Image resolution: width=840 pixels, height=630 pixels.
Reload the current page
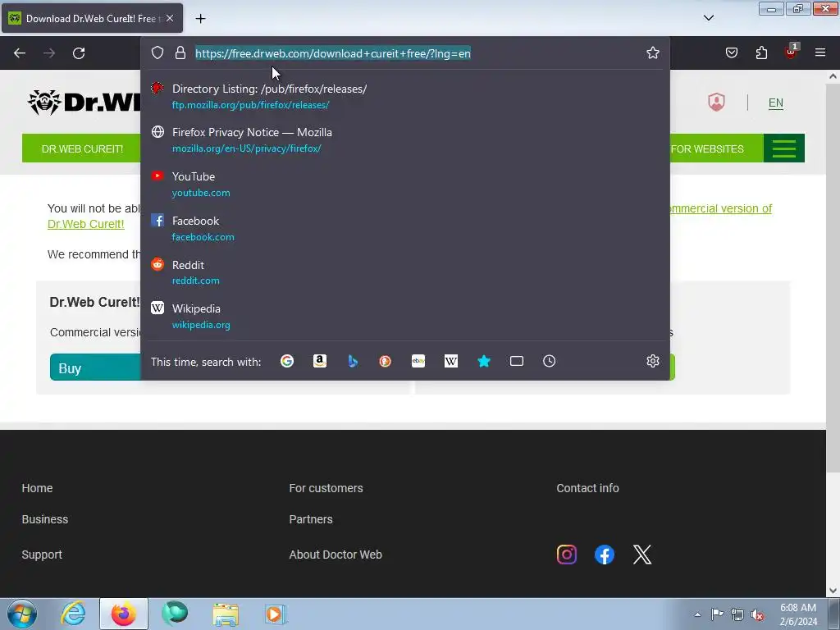pos(79,53)
